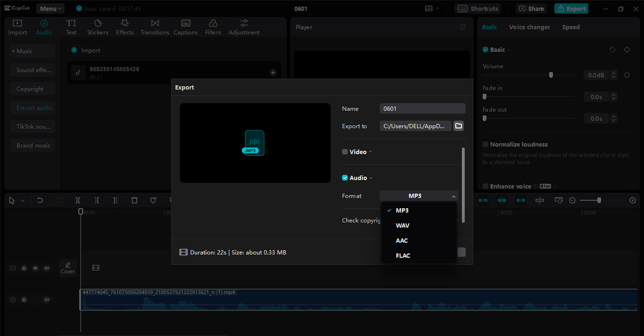Hide the track beside Cover using eye icon
644x336 pixels.
click(x=35, y=268)
